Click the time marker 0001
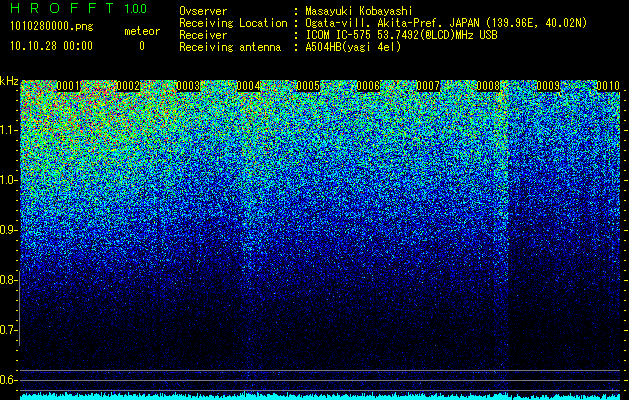The width and height of the screenshot is (629, 400). tap(68, 86)
